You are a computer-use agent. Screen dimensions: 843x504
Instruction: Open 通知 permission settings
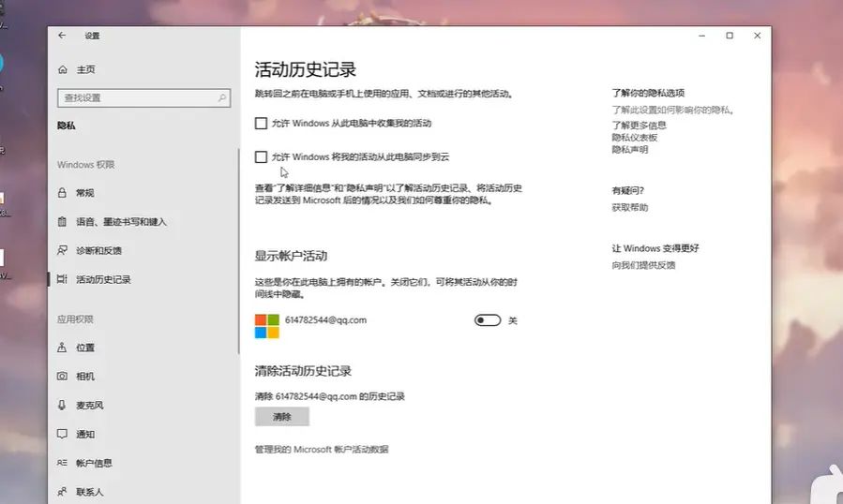(x=85, y=434)
